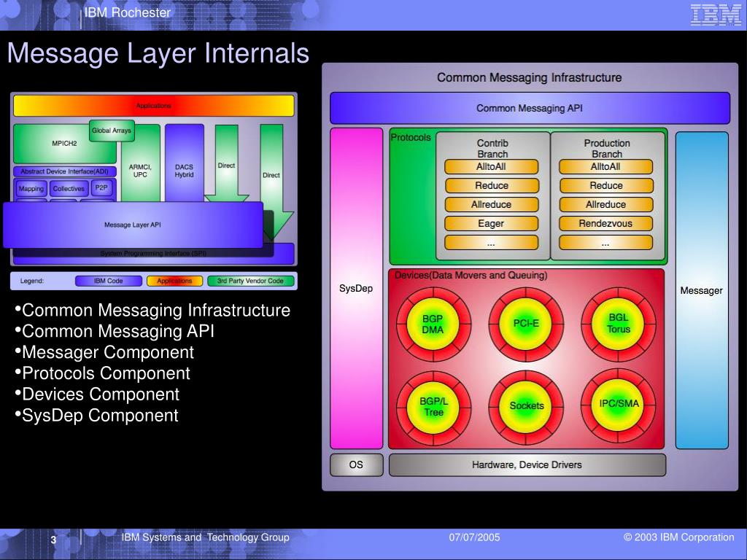Click the Common Messaging API bar
Viewport: 747px width, 560px height.
pos(530,108)
